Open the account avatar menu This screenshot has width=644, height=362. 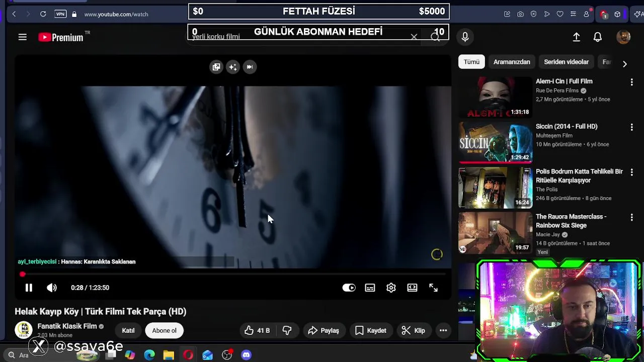tap(623, 37)
